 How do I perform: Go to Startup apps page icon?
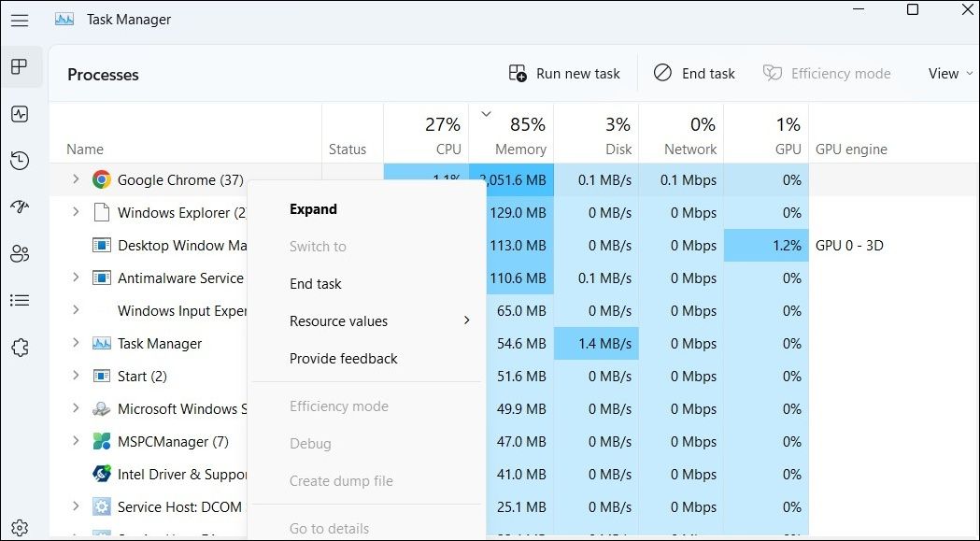pyautogui.click(x=20, y=206)
